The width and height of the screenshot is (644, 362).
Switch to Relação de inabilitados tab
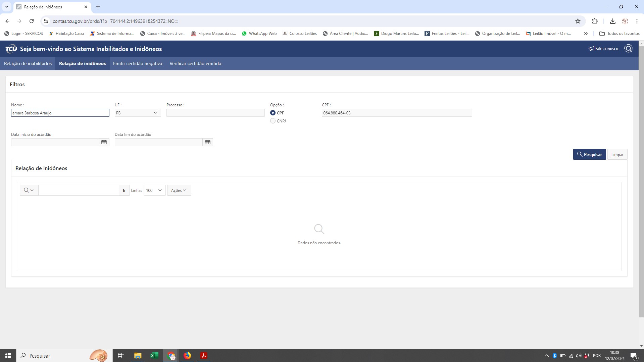(28, 63)
